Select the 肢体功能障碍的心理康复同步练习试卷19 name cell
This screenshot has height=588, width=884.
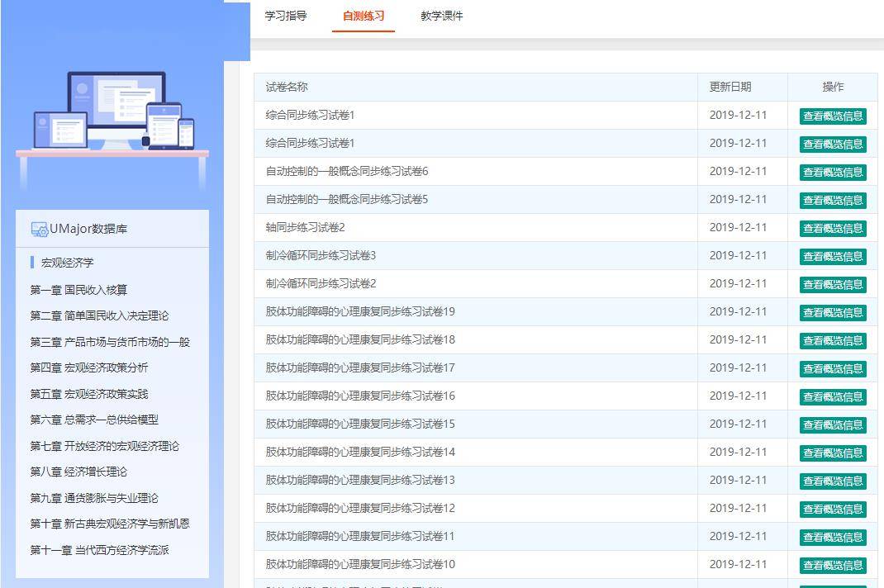pyautogui.click(x=476, y=312)
